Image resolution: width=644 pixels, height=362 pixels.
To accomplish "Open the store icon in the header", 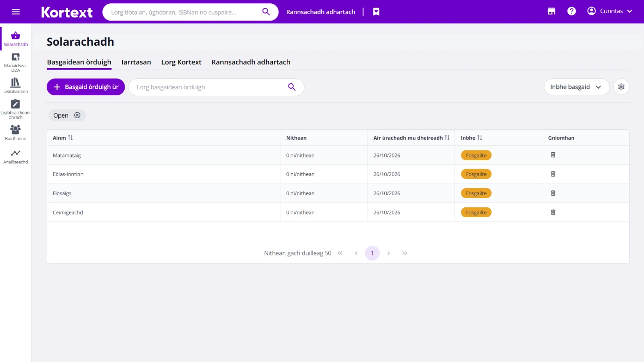I will coord(552,11).
